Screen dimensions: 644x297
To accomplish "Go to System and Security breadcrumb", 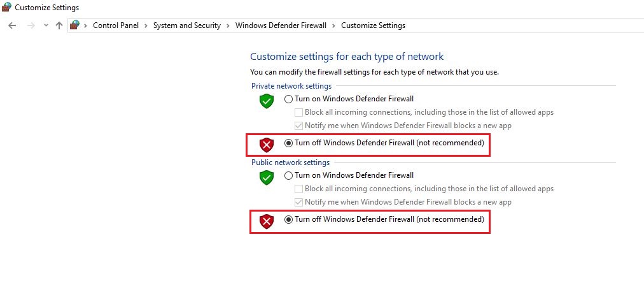I will pos(187,25).
